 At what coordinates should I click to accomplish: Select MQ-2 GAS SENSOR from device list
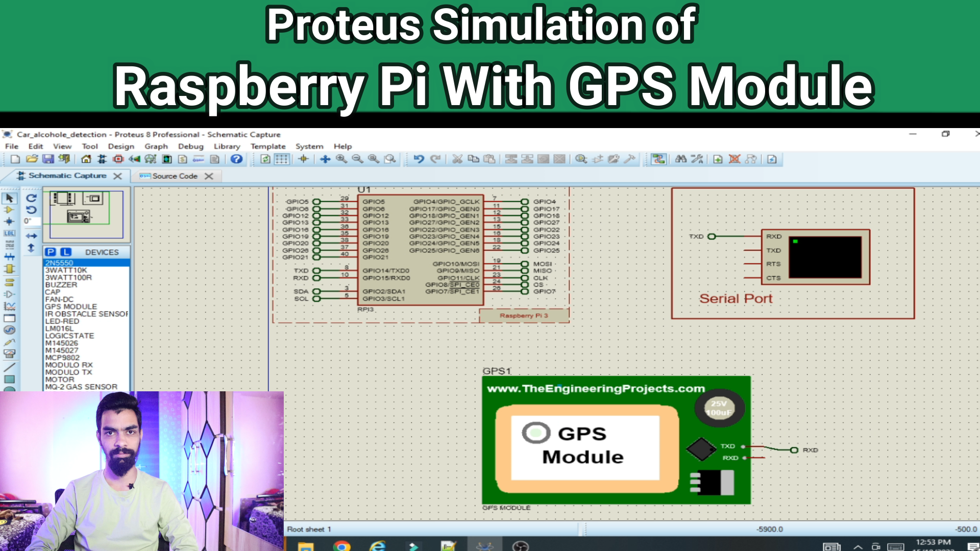pyautogui.click(x=81, y=387)
